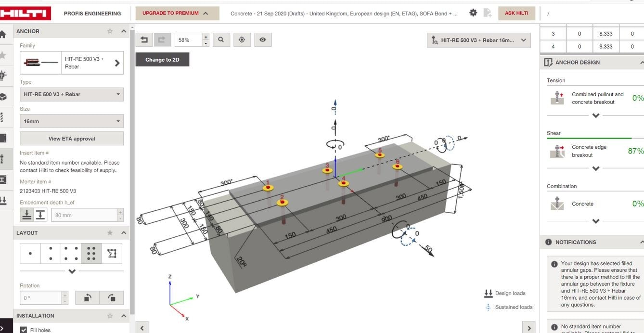Viewport: 644px width, 333px height.
Task: Switch to Profis Engineering project title menu
Action: (x=93, y=12)
